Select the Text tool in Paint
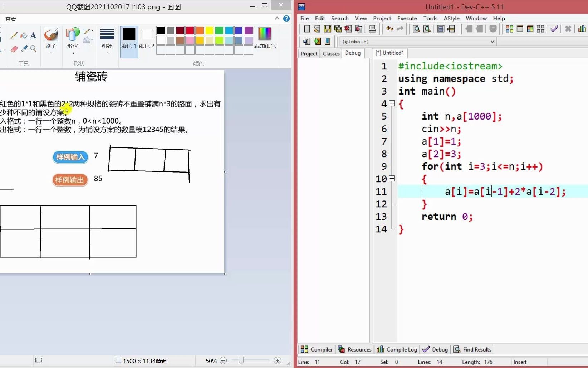This screenshot has width=588, height=368. [x=34, y=35]
